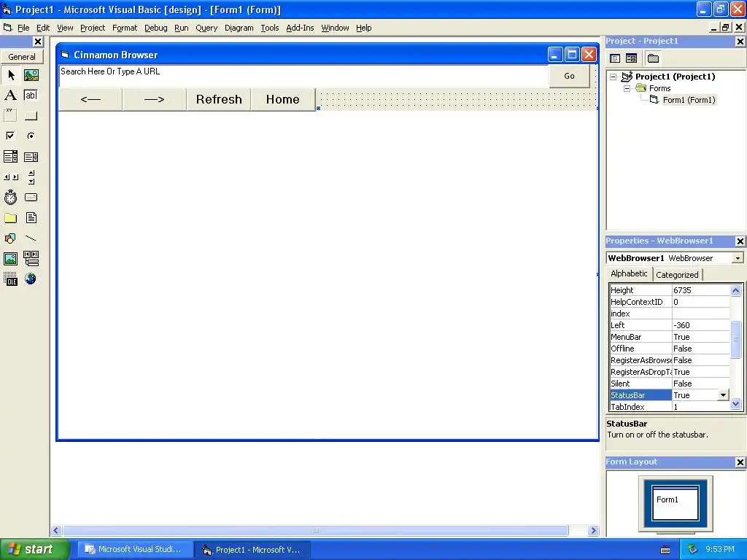Pick the CheckBox control tool
747x560 pixels.
click(x=10, y=136)
